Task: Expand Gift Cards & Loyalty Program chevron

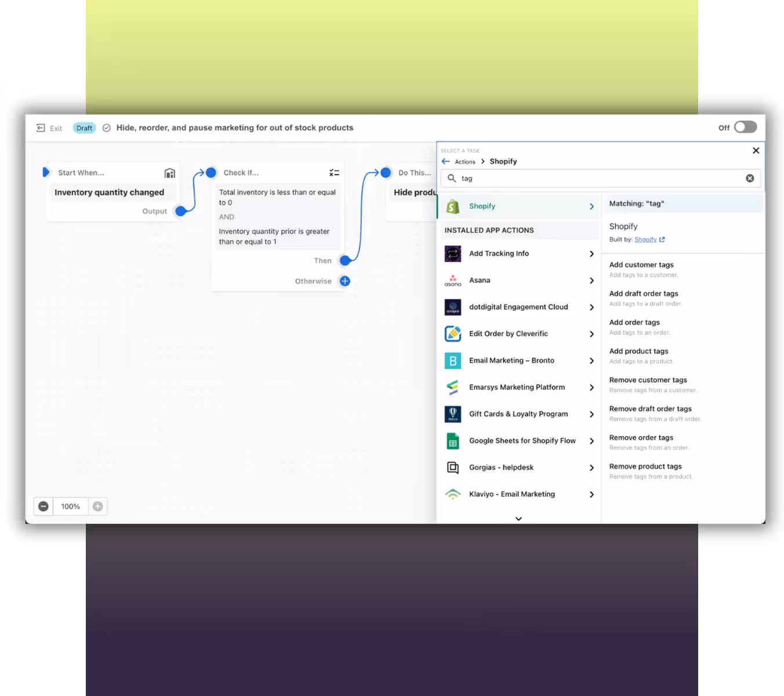Action: click(x=591, y=414)
